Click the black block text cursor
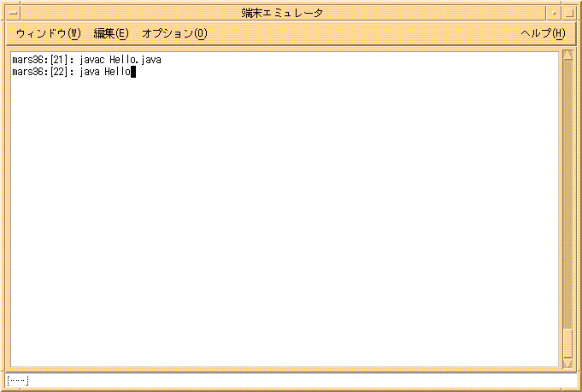The height and width of the screenshot is (392, 582). click(133, 73)
